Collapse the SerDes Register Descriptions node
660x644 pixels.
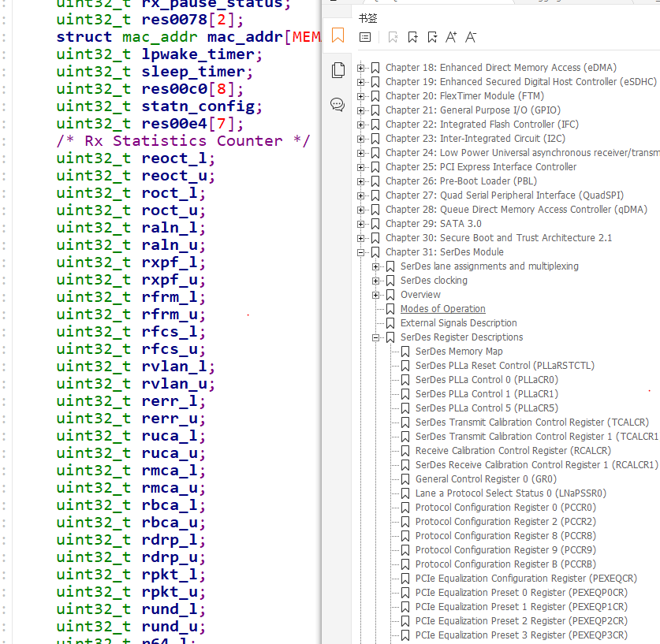pyautogui.click(x=375, y=337)
